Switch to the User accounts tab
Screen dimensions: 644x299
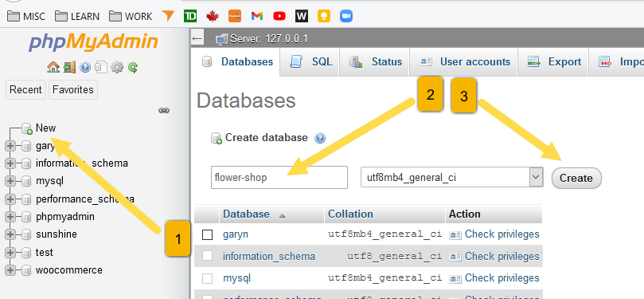464,61
